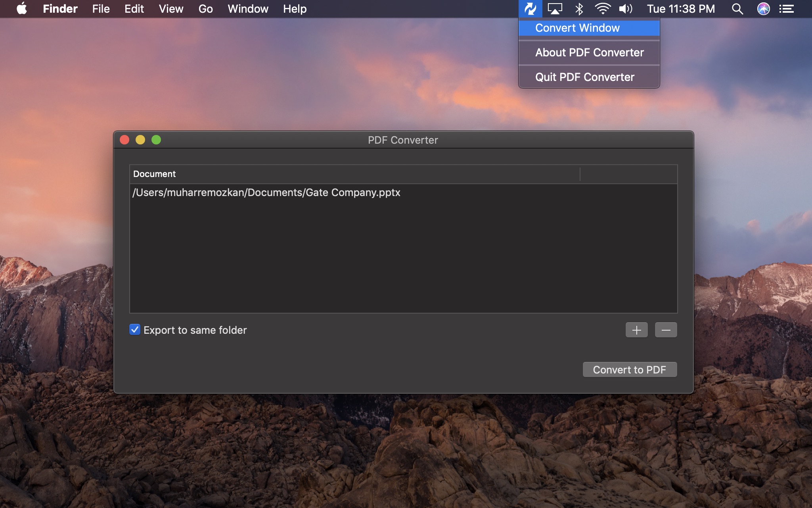Select the Gate Company.pptx row
Viewport: 812px width, 508px height.
(x=403, y=192)
